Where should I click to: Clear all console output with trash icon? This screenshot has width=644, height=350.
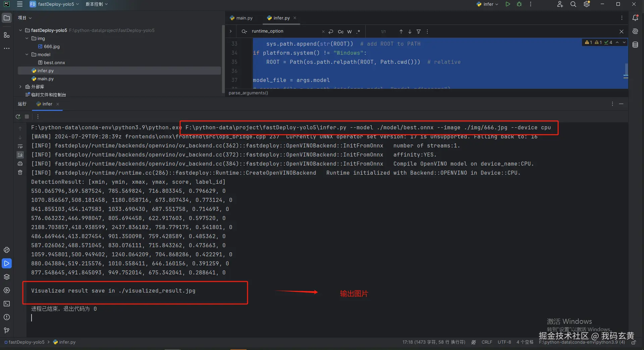click(x=20, y=173)
